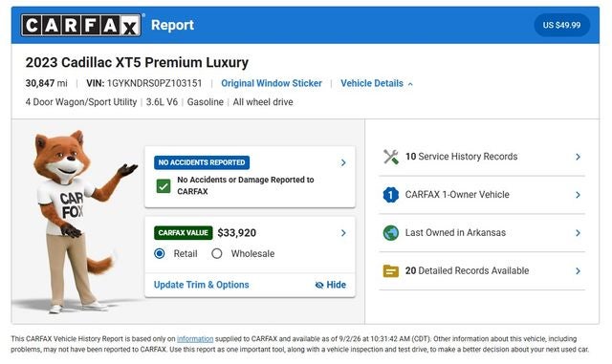Click 'No Accidents or Damage Reported' text
The height and width of the screenshot is (364, 612).
pyautogui.click(x=246, y=185)
